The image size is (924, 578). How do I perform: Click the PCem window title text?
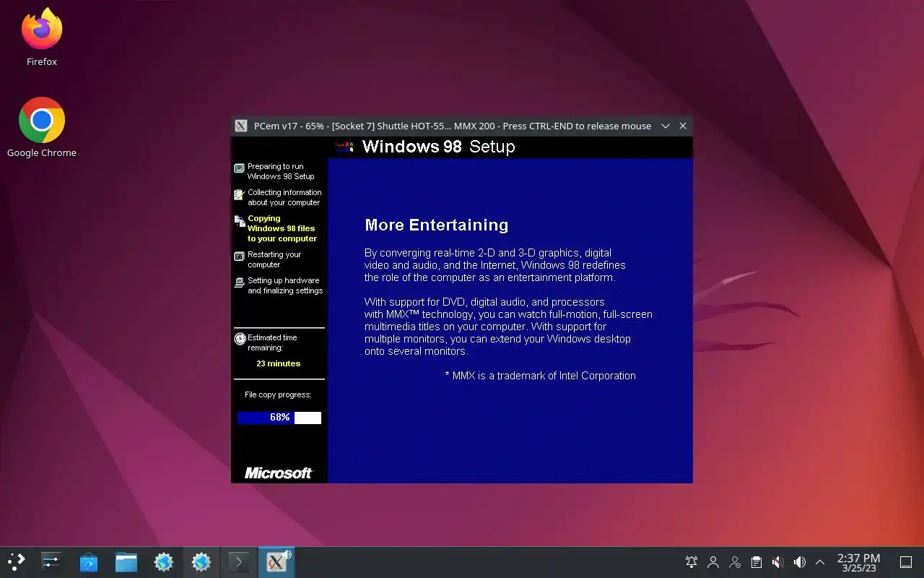coord(453,126)
